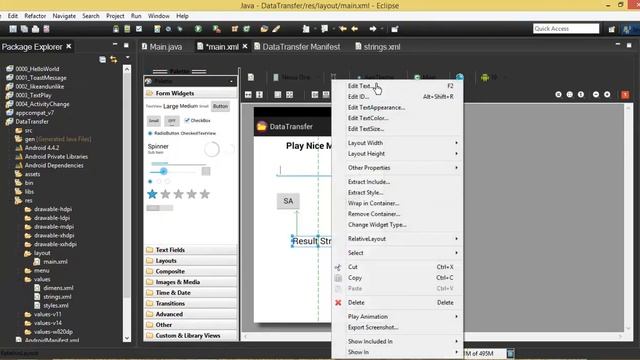
Task: Click the toggle layout width icon
Action: pos(248,95)
